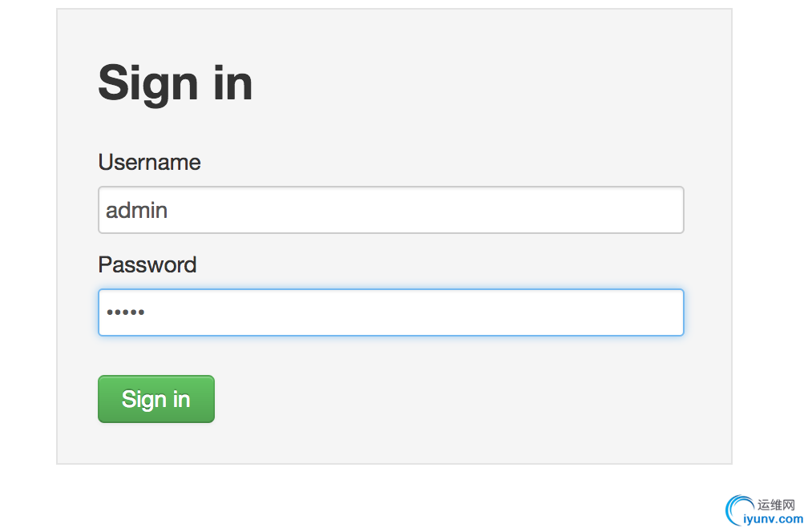Screen dimensions: 808x532
Task: Click the word Sign in the heading
Action: pos(147,83)
